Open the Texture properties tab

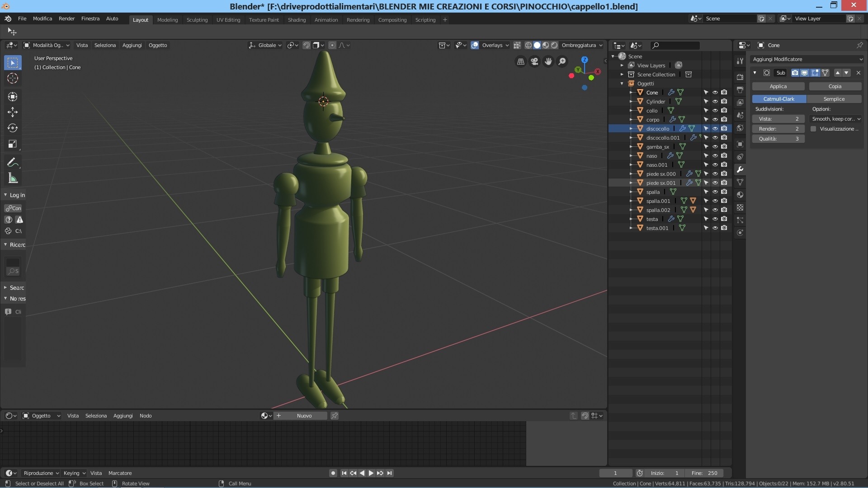click(x=740, y=207)
